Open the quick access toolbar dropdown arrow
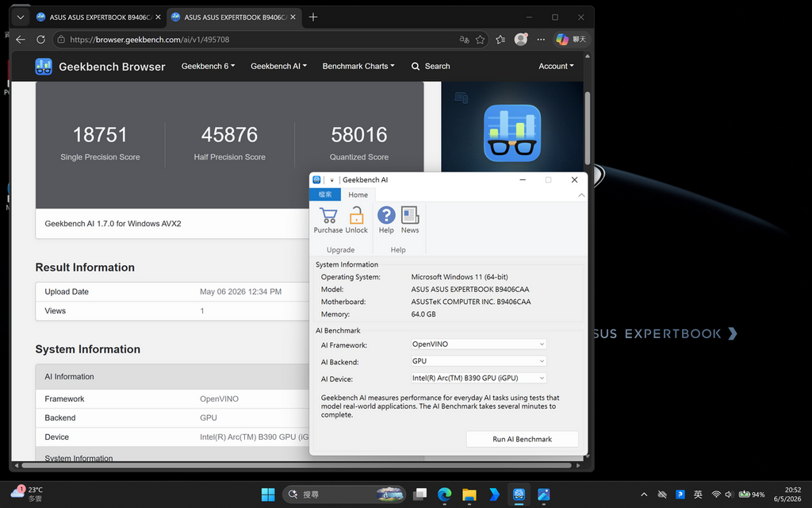 (x=332, y=180)
